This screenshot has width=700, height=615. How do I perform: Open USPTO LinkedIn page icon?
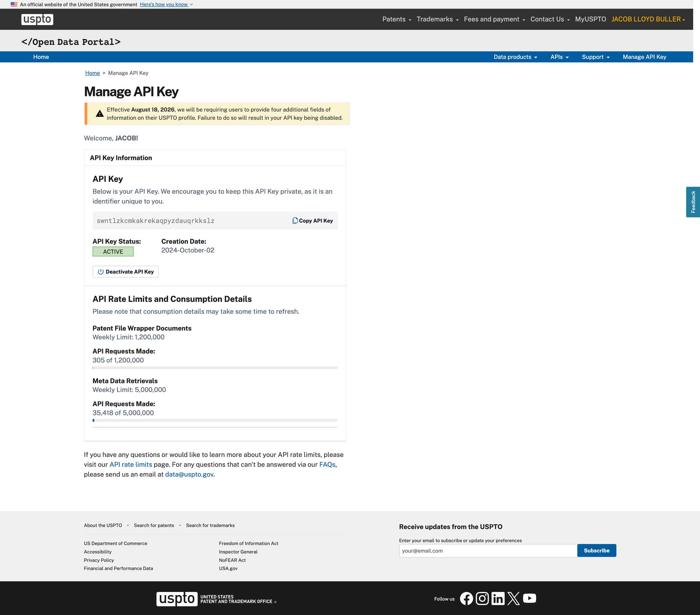pos(498,598)
